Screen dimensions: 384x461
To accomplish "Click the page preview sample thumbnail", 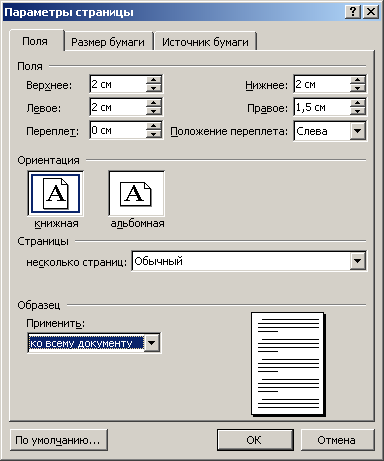I will click(288, 364).
